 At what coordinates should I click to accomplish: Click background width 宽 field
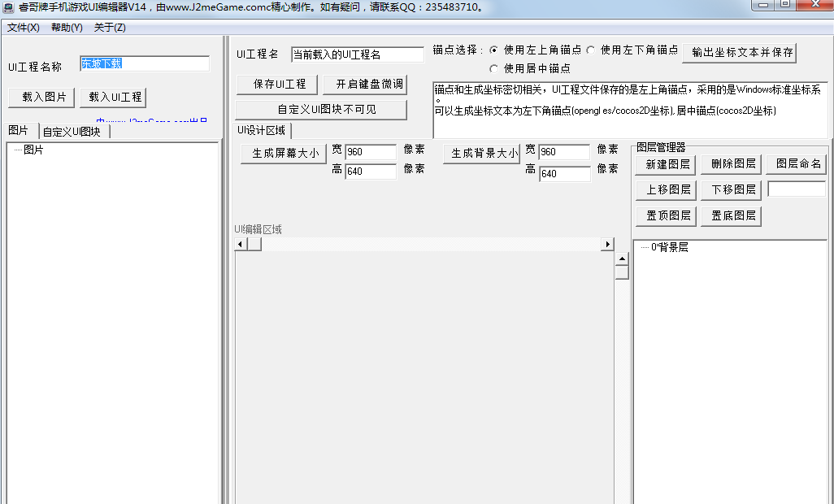564,152
